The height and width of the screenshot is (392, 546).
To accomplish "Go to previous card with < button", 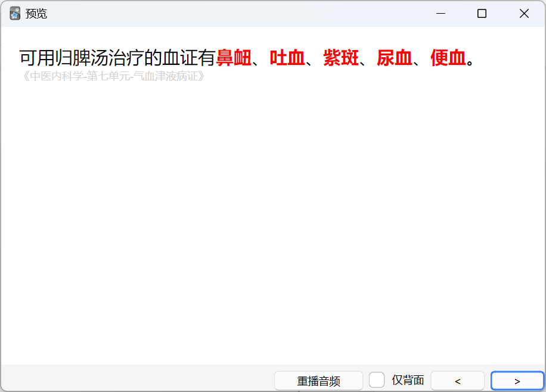I will click(458, 381).
